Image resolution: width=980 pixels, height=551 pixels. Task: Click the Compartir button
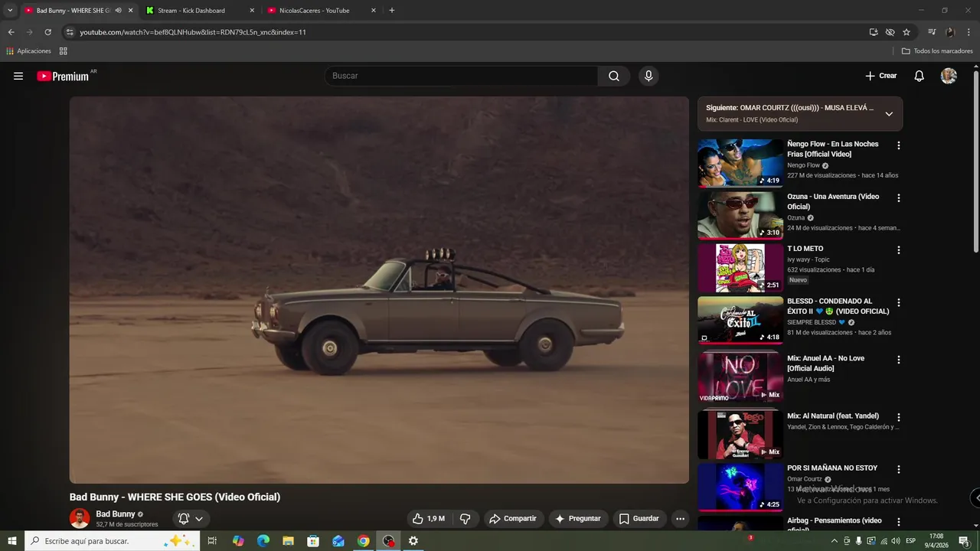(x=513, y=519)
